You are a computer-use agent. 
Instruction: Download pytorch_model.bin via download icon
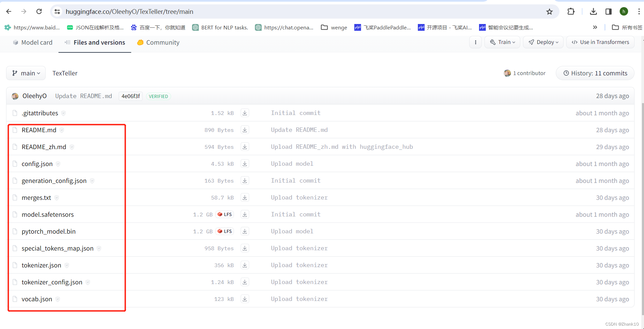click(x=245, y=231)
